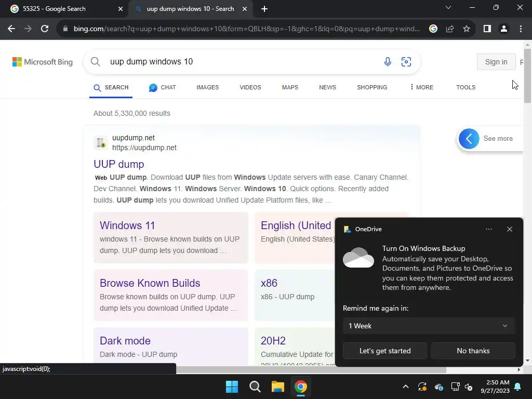This screenshot has width=532, height=399.
Task: Click the OneDrive tray cloud icon
Action: pyautogui.click(x=438, y=387)
